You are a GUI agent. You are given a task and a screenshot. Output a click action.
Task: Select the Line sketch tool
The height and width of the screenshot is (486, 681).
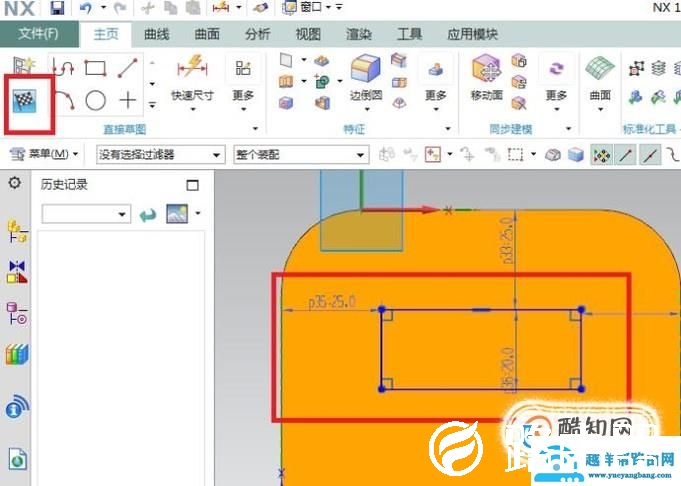[x=128, y=68]
